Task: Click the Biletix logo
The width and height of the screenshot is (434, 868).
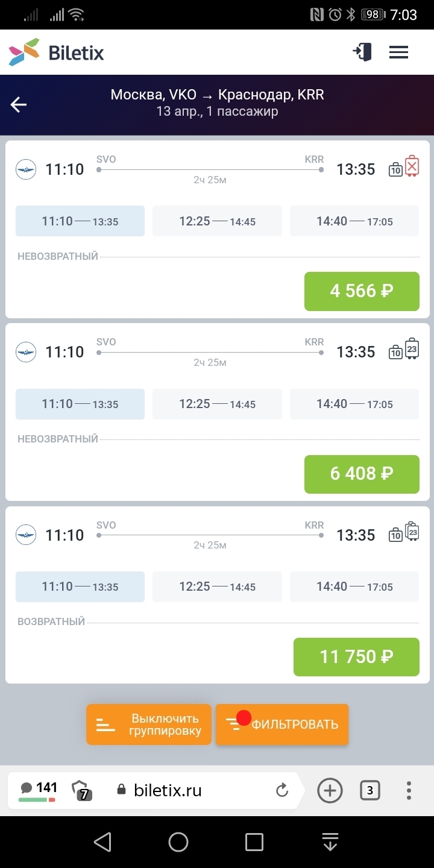Action: pos(57,52)
